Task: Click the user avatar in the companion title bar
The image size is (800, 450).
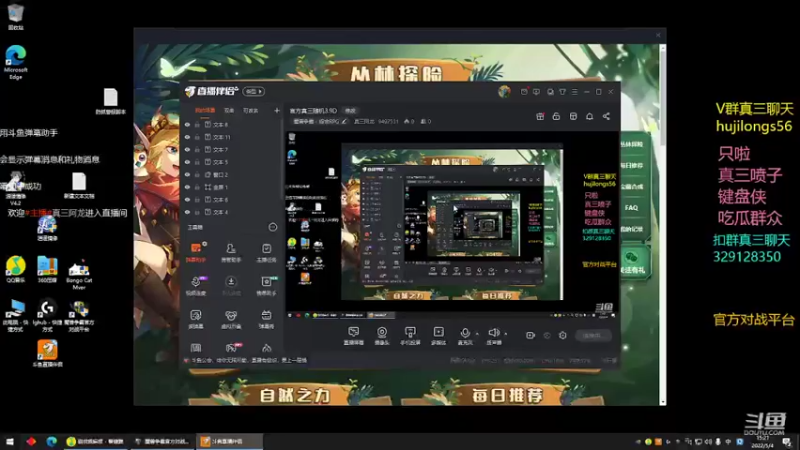Action: 504,91
